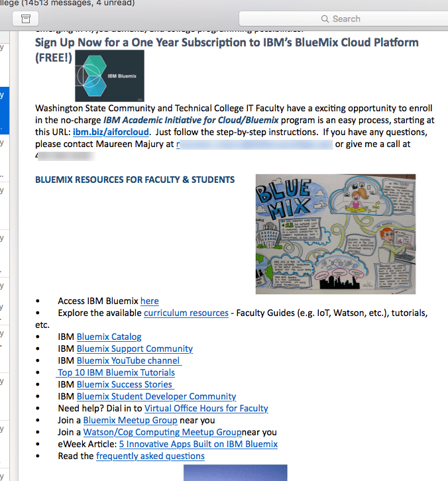
Task: Open the Blue Mix sketchnote illustration
Action: click(x=335, y=234)
